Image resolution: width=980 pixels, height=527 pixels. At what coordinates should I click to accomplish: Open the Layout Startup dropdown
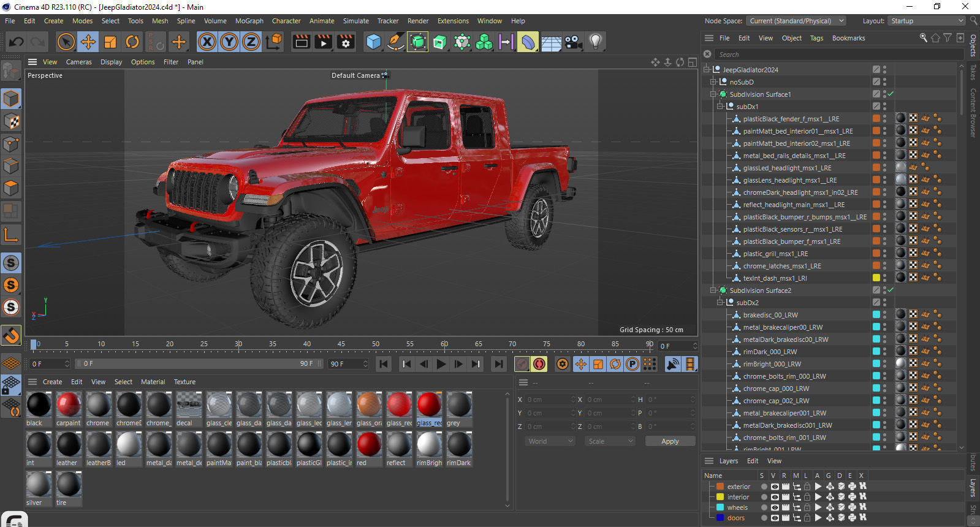927,21
